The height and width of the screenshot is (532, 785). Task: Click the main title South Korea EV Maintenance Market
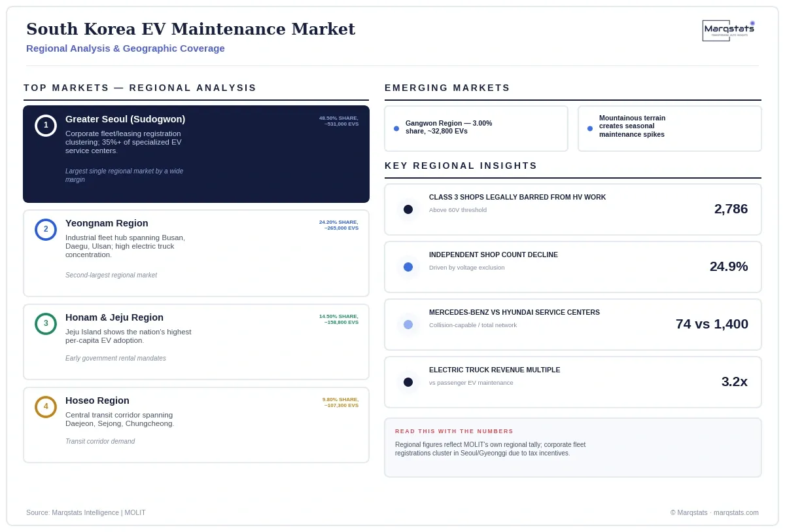[190, 29]
